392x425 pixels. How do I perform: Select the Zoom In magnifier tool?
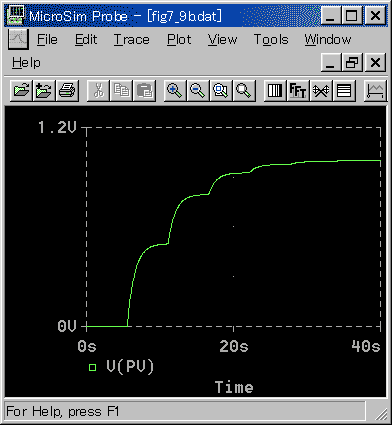coord(175,90)
